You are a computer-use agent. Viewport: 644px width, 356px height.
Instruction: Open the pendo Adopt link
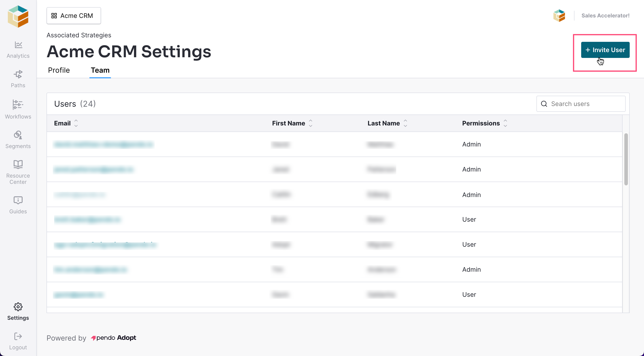[114, 338]
